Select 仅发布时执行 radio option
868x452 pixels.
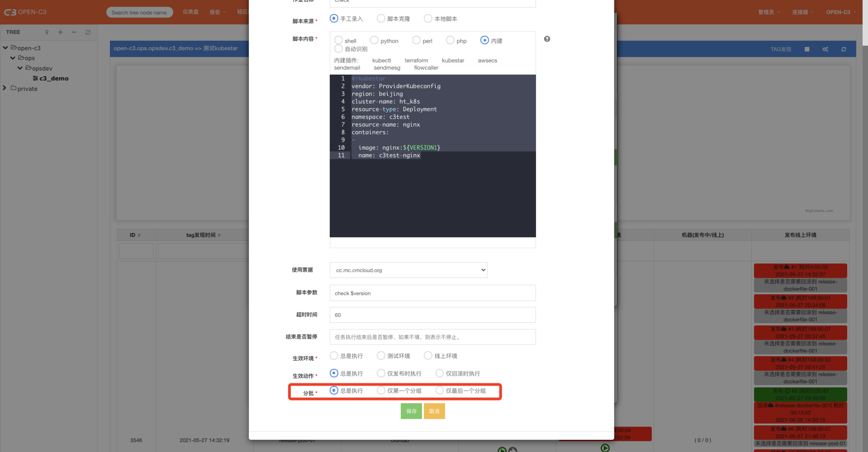(381, 373)
